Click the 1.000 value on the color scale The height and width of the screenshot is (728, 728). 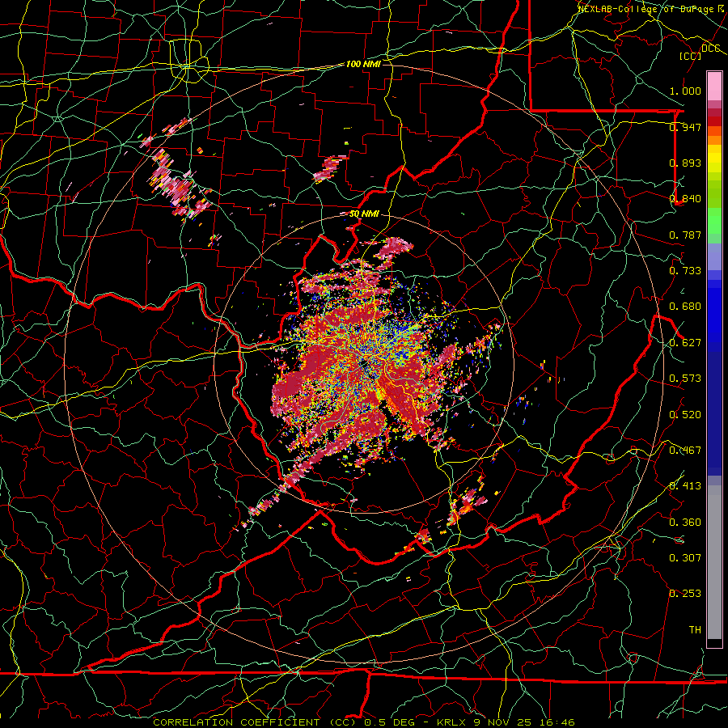tap(685, 91)
